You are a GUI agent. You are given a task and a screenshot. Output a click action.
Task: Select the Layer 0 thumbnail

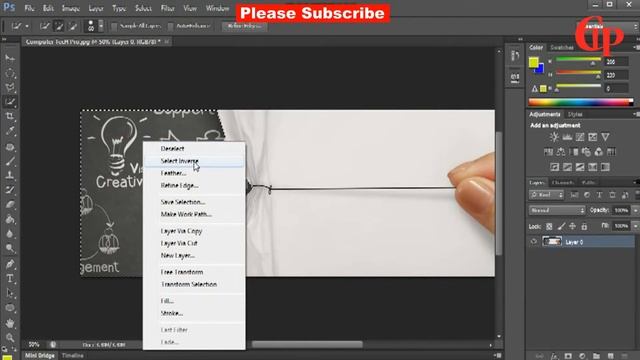pyautogui.click(x=552, y=242)
